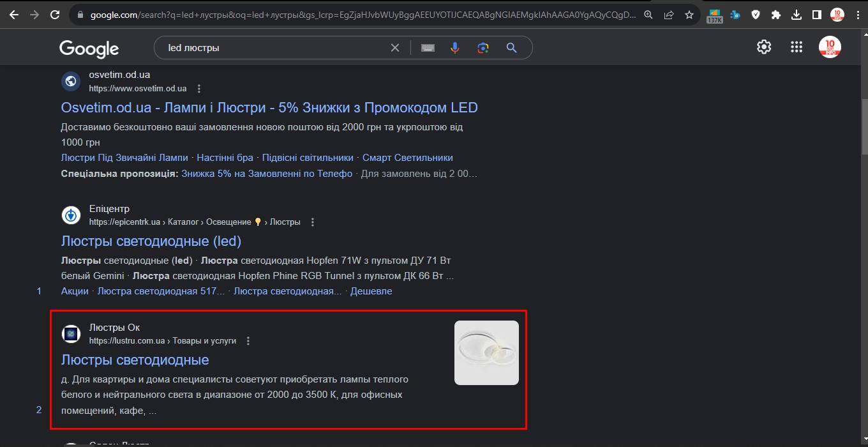The width and height of the screenshot is (868, 447).
Task: Focus the browser address bar
Action: tap(363, 15)
